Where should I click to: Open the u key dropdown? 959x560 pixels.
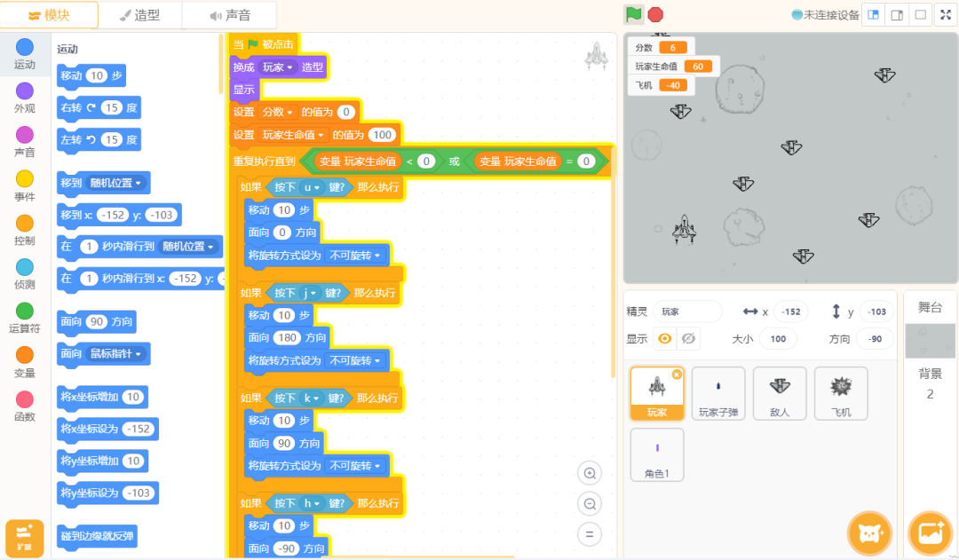(x=312, y=187)
